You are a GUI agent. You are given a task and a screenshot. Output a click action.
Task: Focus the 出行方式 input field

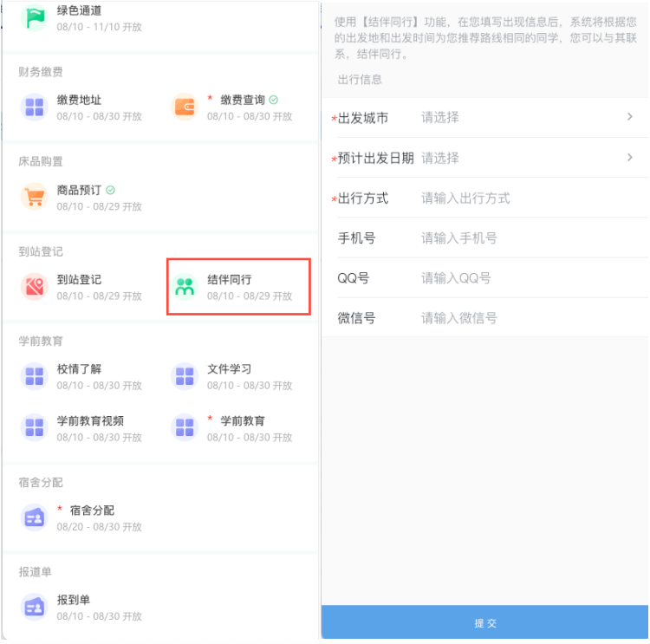(485, 198)
